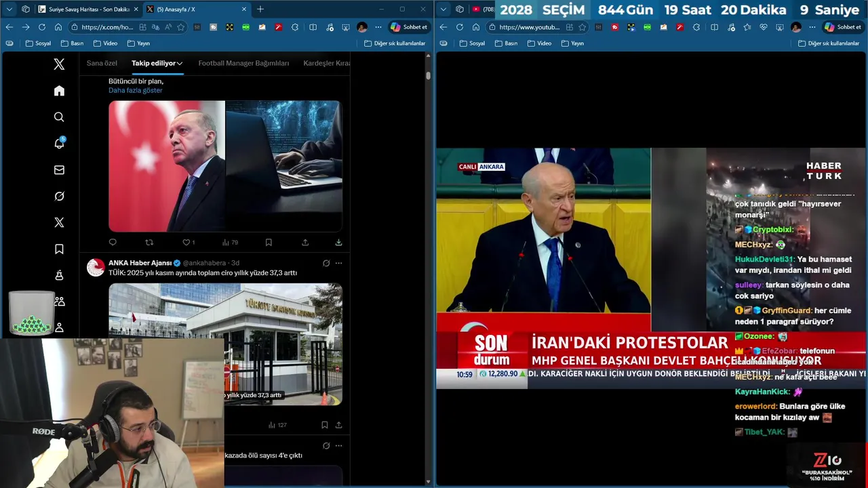Open communities people icon in X sidebar

[x=59, y=302]
